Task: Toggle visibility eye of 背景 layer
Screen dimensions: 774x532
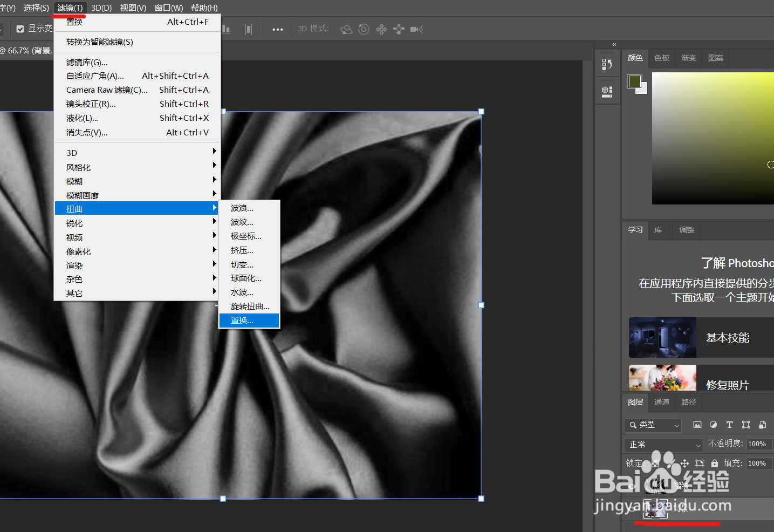Action: coord(632,508)
